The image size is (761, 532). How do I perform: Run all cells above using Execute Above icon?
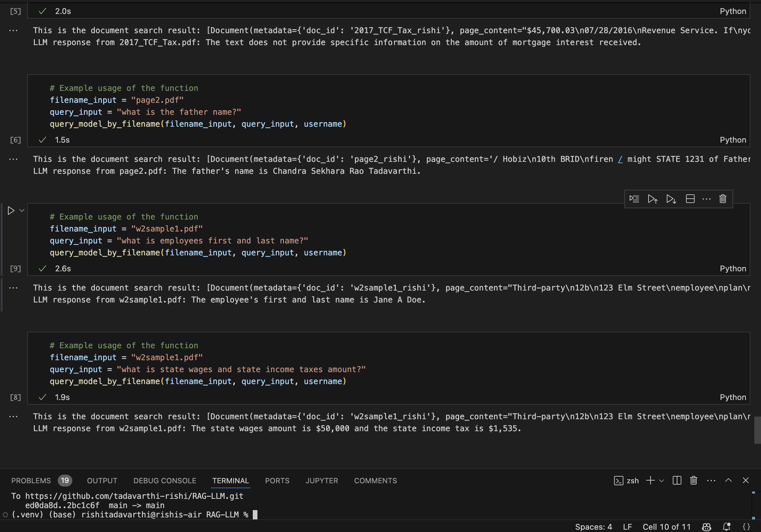652,199
